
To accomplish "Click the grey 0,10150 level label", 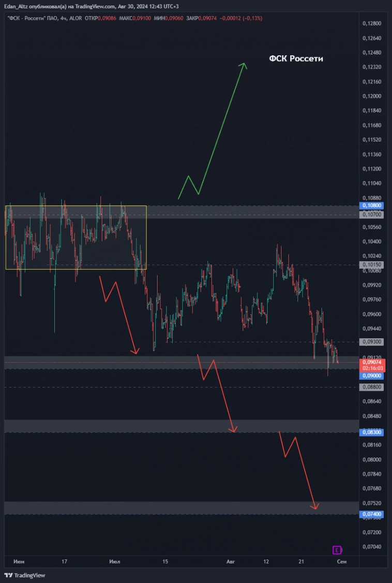I will [x=371, y=265].
